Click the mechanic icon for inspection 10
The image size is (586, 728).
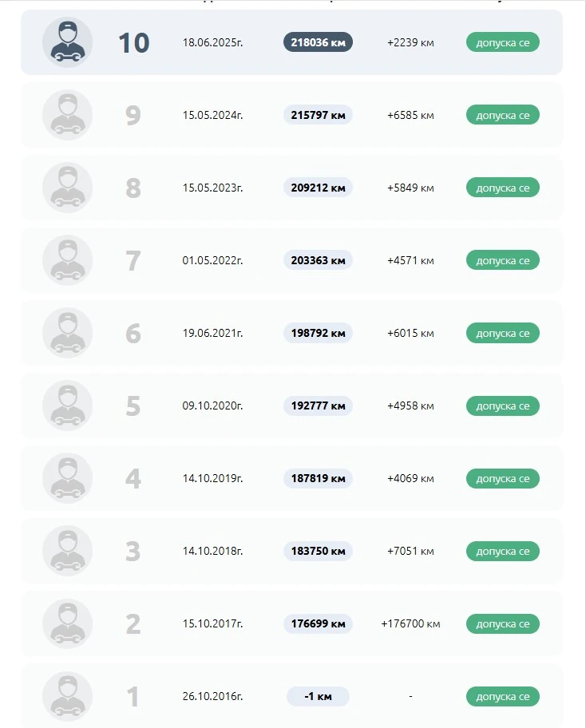pyautogui.click(x=67, y=42)
